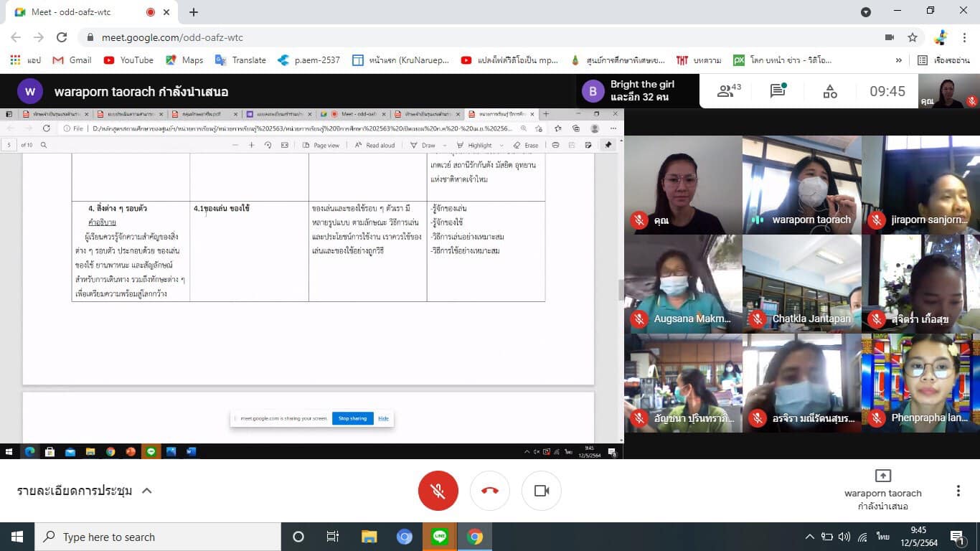Click the Chrome back arrow
The height and width of the screenshot is (551, 980).
click(x=16, y=37)
